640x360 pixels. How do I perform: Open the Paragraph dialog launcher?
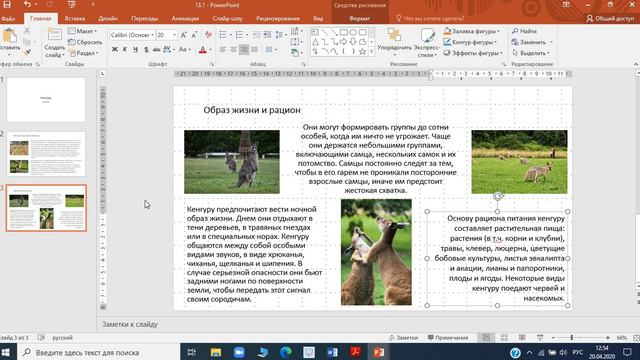pos(303,64)
